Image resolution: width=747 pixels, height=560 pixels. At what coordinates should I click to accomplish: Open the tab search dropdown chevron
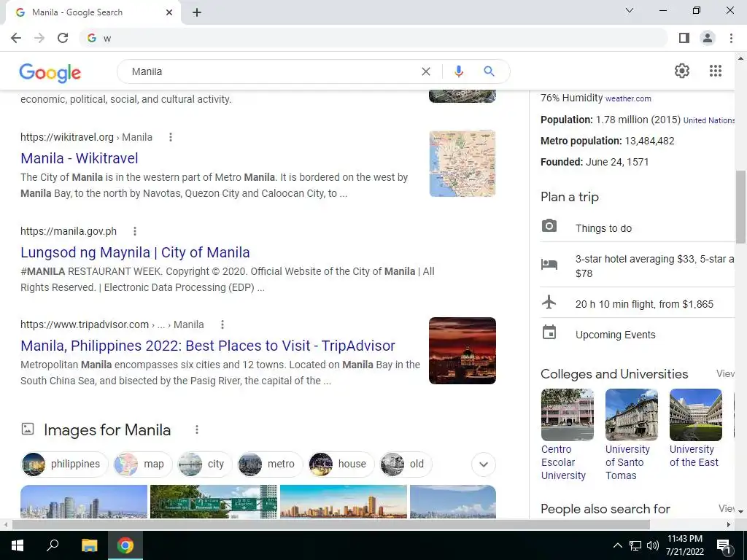pyautogui.click(x=630, y=10)
